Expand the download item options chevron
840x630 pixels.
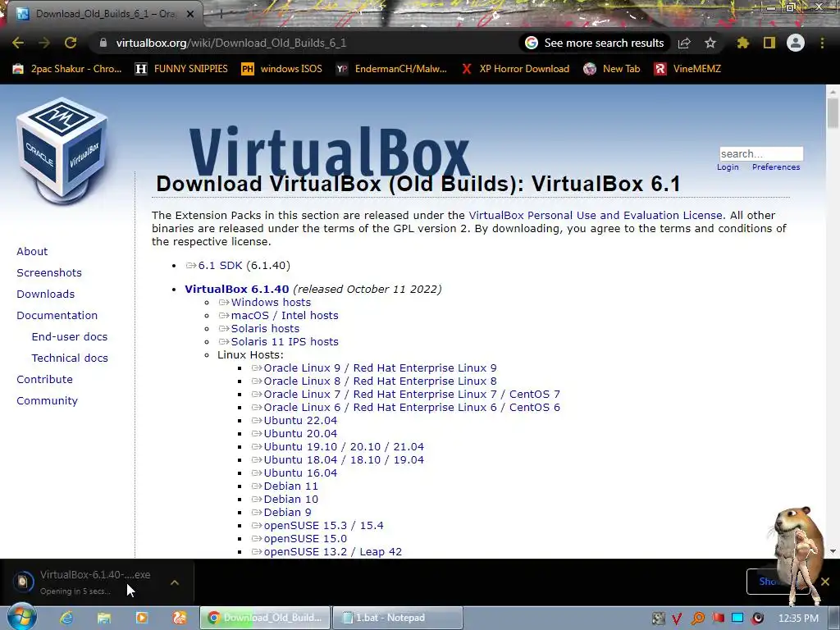pos(175,582)
